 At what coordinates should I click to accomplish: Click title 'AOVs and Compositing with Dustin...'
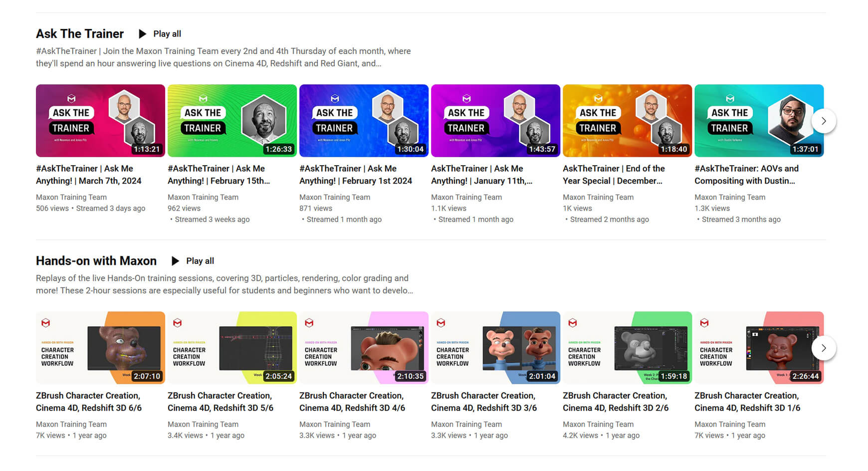(x=747, y=175)
